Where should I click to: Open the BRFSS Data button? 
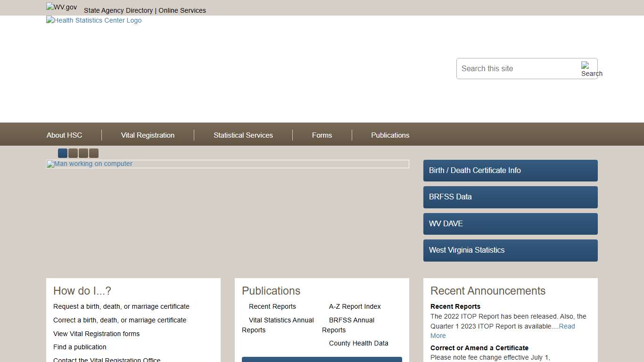pyautogui.click(x=510, y=197)
